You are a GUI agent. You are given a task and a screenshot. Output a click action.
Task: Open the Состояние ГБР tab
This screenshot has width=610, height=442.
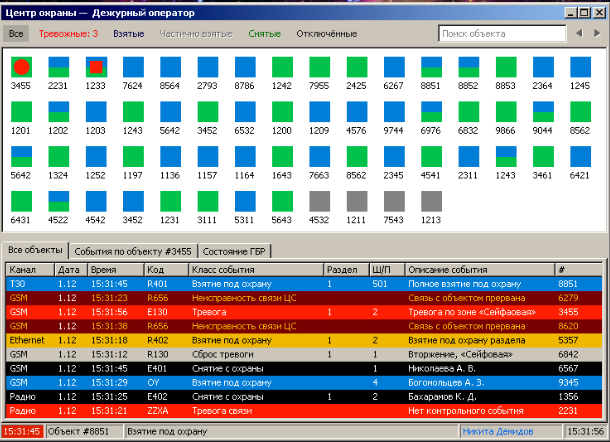click(x=234, y=251)
